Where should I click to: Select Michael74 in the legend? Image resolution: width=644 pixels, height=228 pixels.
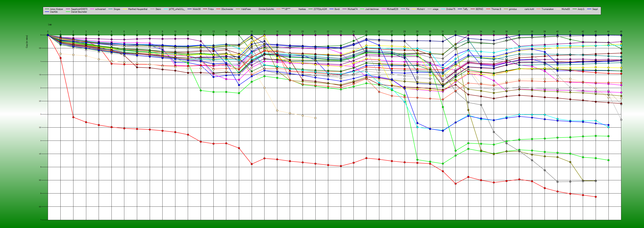[352, 9]
